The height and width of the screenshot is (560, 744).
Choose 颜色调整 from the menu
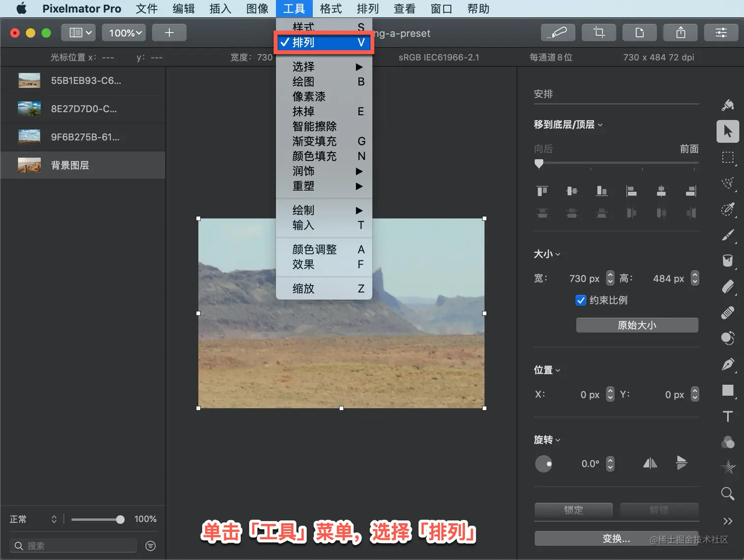[x=324, y=249]
